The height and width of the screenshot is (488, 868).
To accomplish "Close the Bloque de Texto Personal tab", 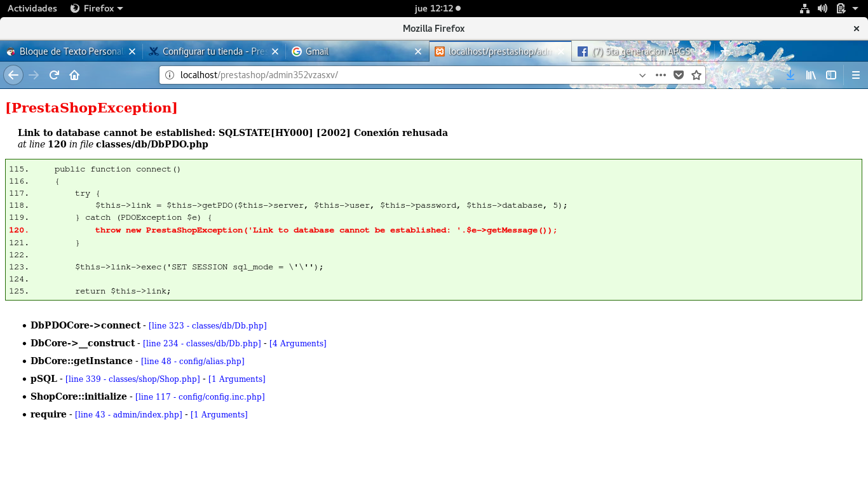I will click(132, 51).
